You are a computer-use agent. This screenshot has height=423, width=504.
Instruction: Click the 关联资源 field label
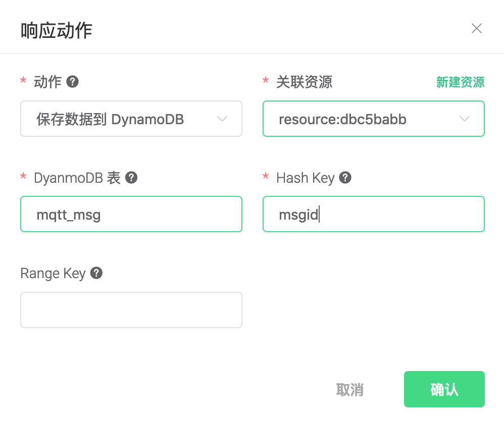point(304,82)
